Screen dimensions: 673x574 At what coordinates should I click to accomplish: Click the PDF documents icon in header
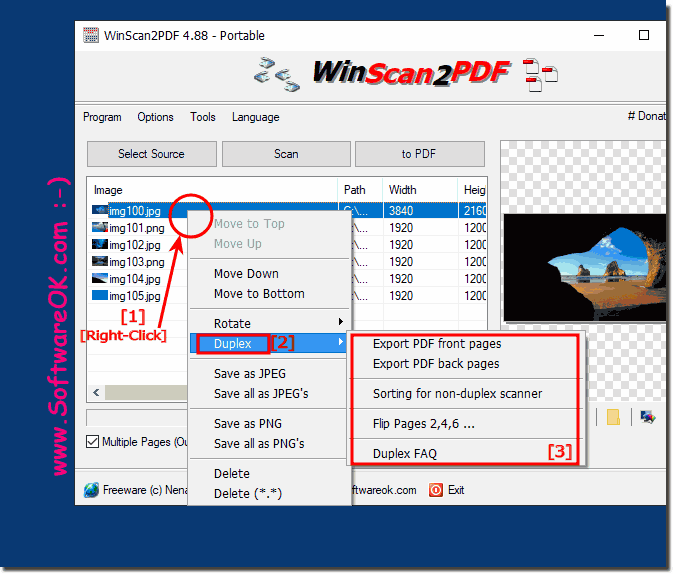pos(540,75)
